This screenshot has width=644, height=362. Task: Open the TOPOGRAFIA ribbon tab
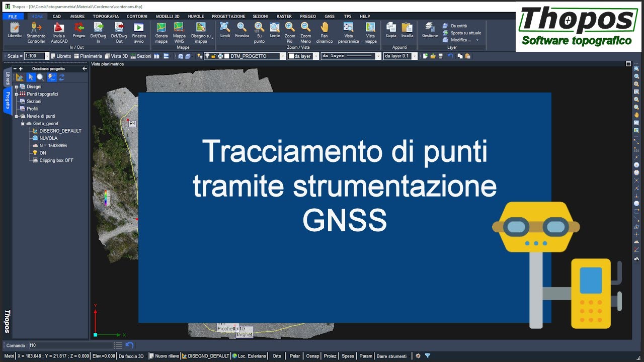106,16
